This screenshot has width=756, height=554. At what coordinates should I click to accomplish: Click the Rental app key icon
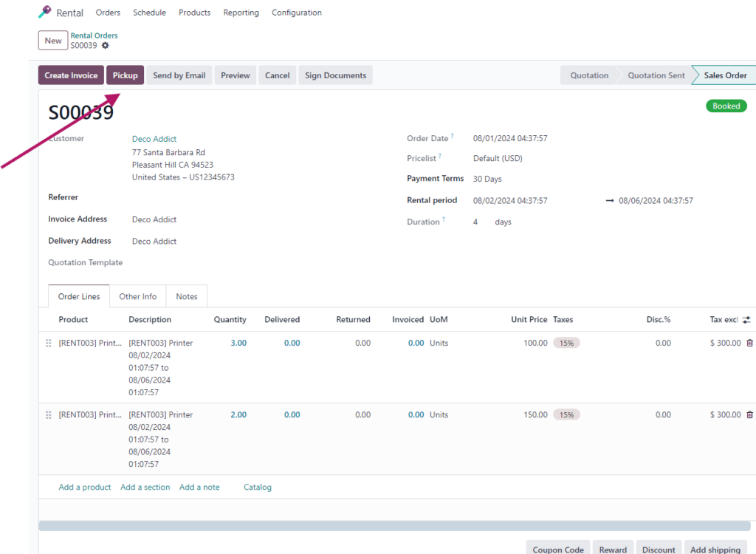point(45,13)
